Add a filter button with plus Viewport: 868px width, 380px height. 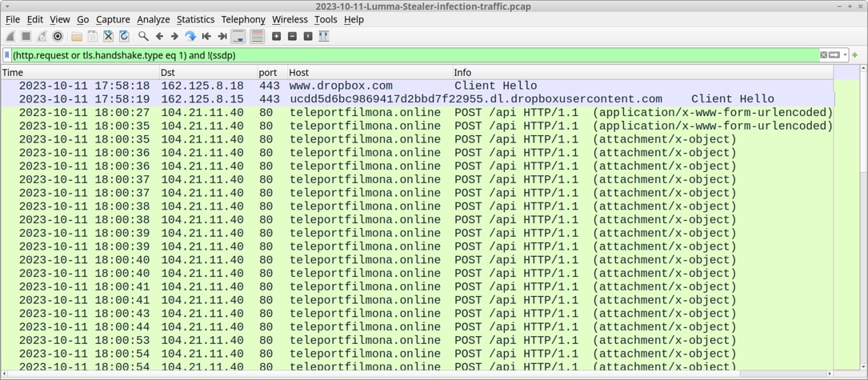pos(855,55)
